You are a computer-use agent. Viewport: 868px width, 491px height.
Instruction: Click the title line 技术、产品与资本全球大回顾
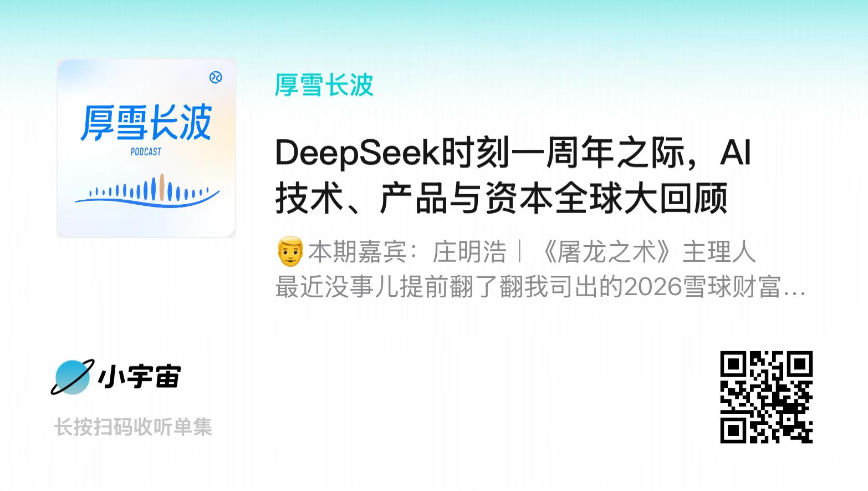coord(501,199)
